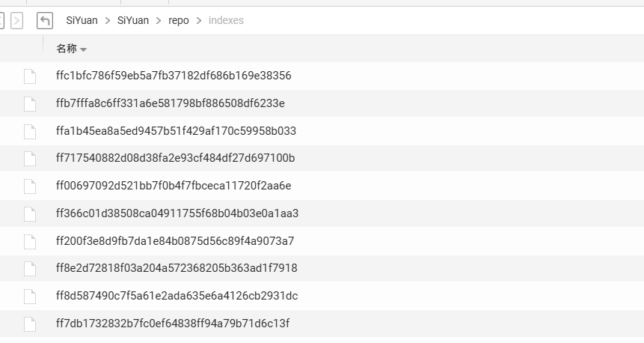Screen dimensions: 644x343
Task: Click file icon of ffc1bfc786f59eb5a7fb37182df686b169e38356
Action: (30, 76)
